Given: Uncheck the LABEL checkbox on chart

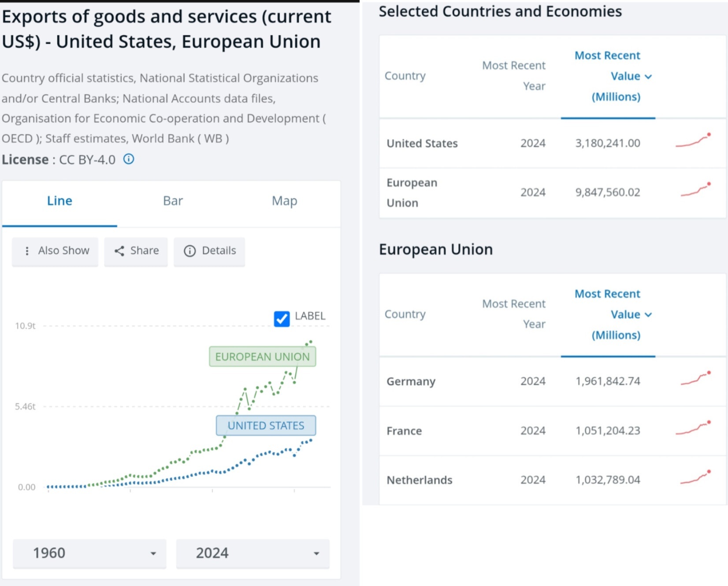Looking at the screenshot, I should pyautogui.click(x=282, y=318).
